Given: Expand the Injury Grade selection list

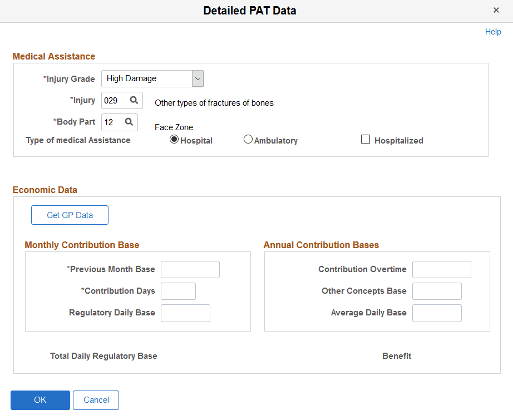Looking at the screenshot, I should pos(198,78).
